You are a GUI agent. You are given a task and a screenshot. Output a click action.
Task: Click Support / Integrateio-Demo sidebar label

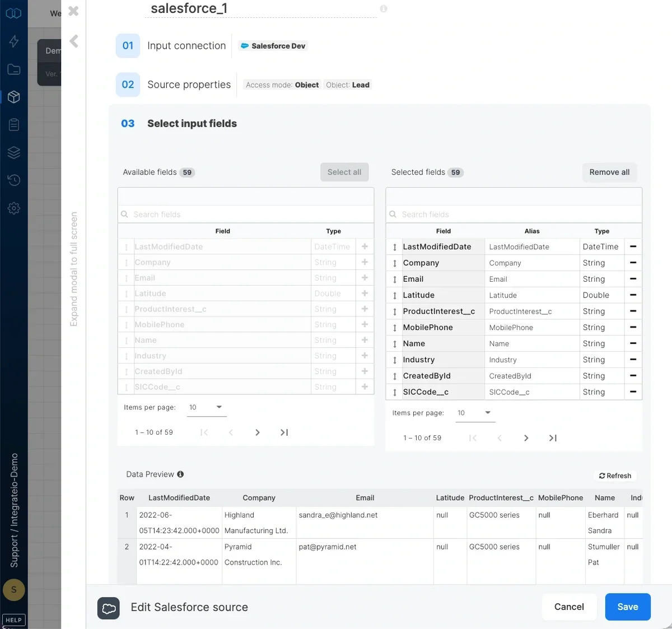click(14, 510)
